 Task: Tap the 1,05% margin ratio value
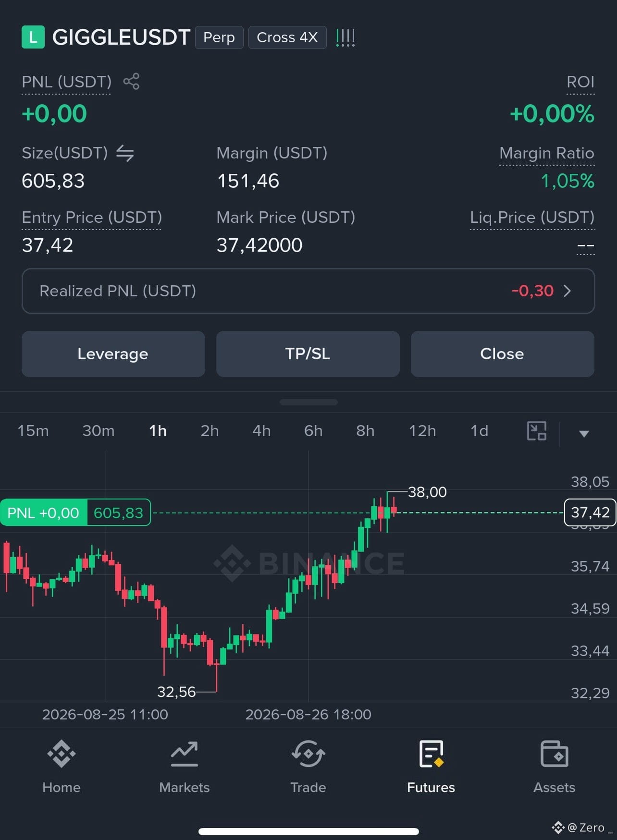(x=568, y=181)
